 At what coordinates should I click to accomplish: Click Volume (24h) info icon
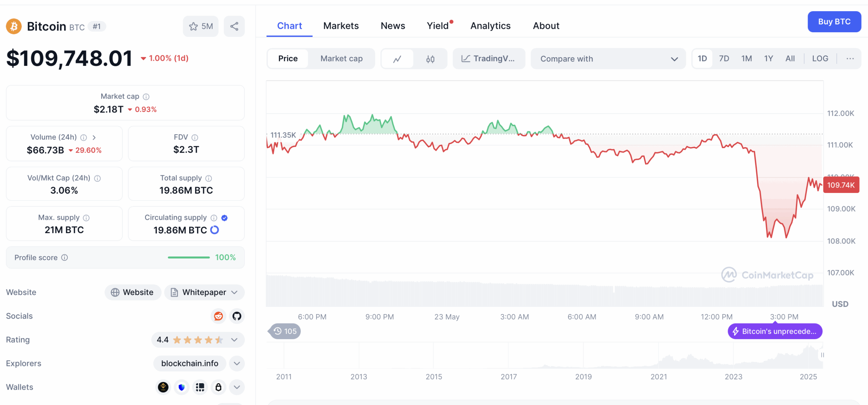point(83,137)
